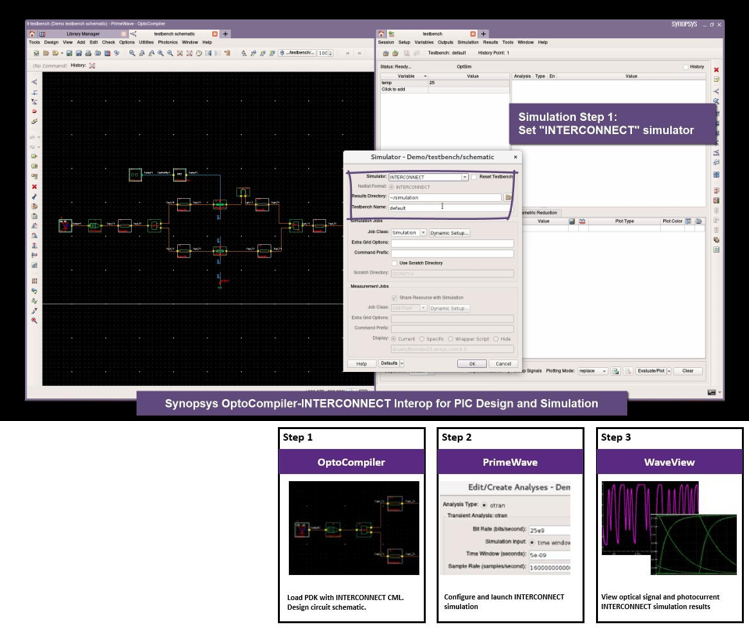749x629 pixels.
Task: Expand the Evaluate/Plot dropdown arrow
Action: pyautogui.click(x=669, y=371)
